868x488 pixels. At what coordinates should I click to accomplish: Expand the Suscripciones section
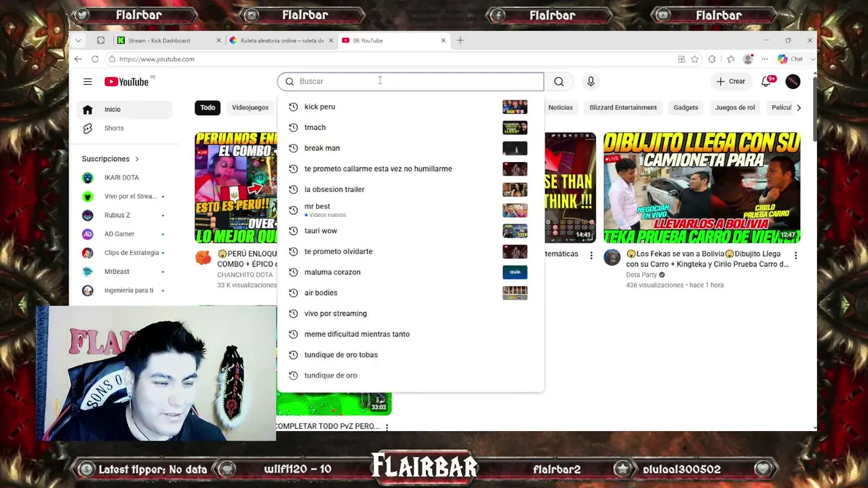click(x=111, y=159)
